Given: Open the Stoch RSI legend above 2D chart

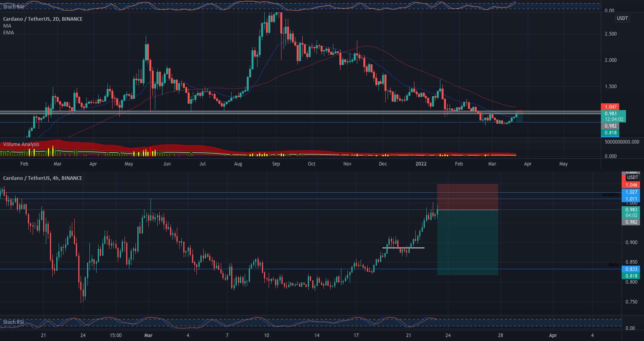Looking at the screenshot, I should click(13, 7).
